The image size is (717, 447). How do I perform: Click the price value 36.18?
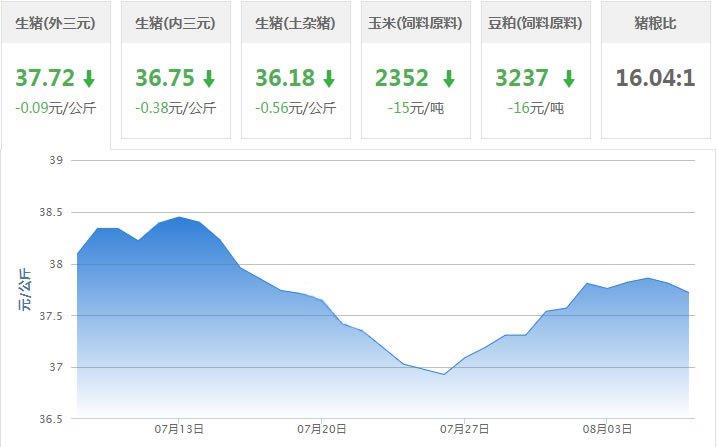coord(285,78)
